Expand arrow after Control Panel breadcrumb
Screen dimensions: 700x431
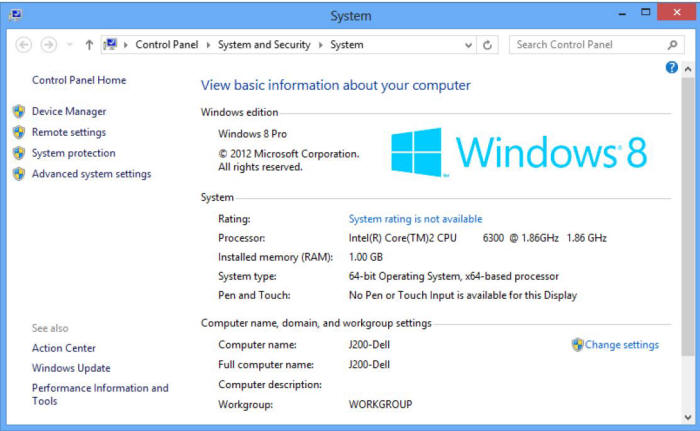pyautogui.click(x=208, y=45)
